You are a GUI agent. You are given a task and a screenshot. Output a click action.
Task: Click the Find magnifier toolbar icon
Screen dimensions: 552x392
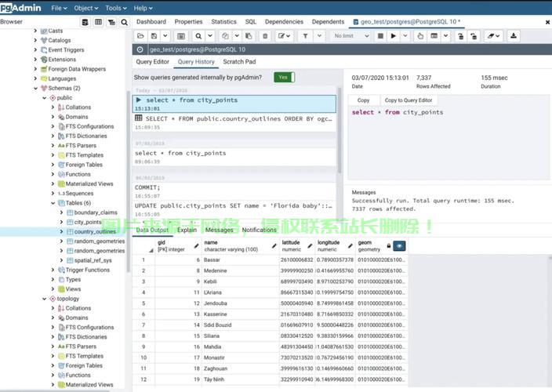tap(198, 36)
